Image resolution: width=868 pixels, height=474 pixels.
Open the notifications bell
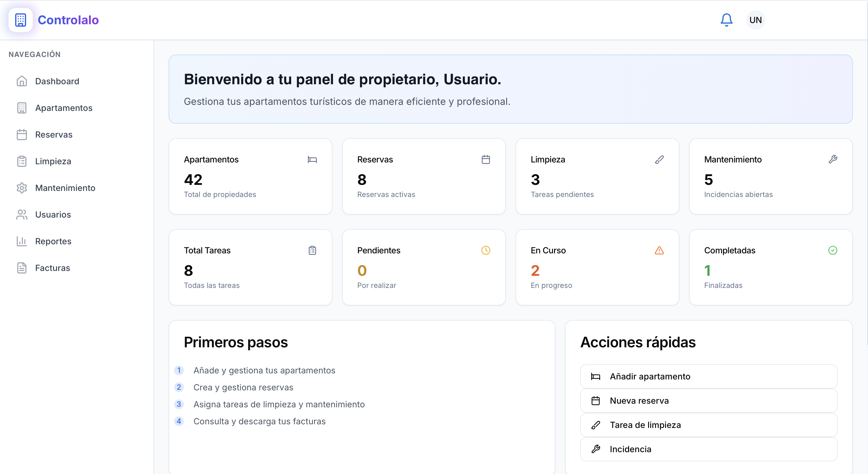point(726,20)
